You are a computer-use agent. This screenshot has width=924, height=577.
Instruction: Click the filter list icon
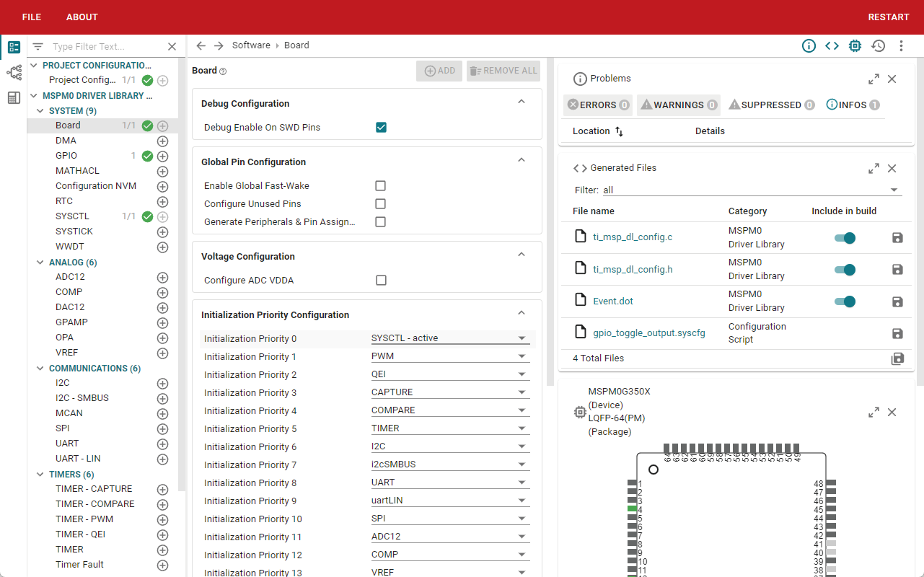(38, 46)
